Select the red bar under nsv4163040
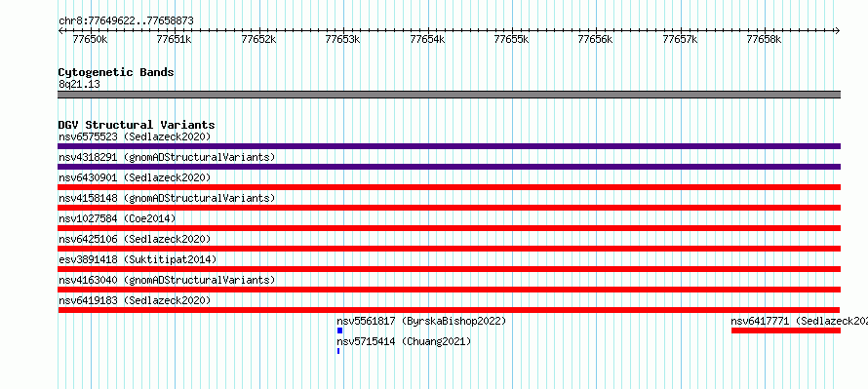The width and height of the screenshot is (868, 389). coord(449,290)
